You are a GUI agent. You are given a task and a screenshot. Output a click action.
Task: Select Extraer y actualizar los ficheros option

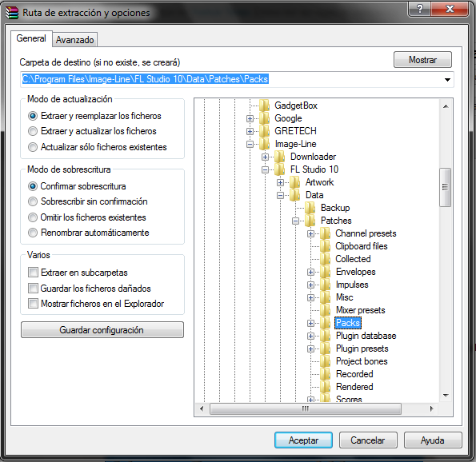point(33,131)
